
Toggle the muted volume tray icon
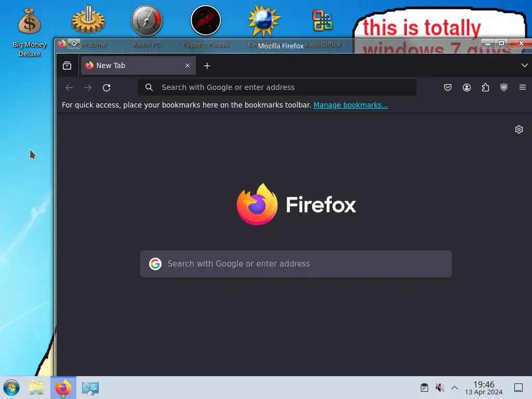point(440,388)
